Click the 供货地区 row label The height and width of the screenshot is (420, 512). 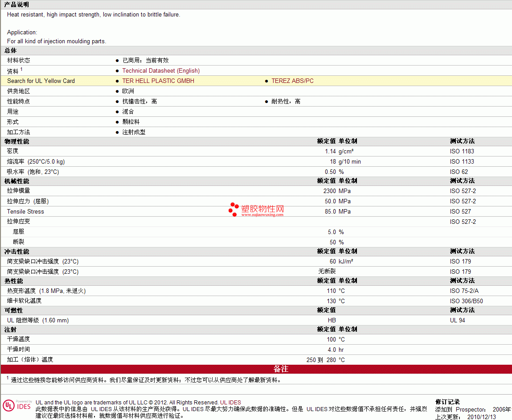[19, 91]
